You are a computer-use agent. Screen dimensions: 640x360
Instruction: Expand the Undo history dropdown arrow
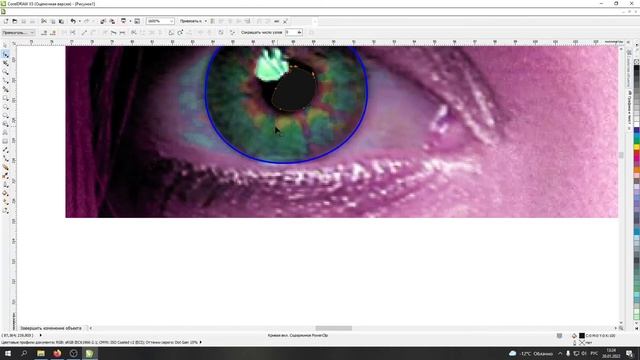[x=80, y=21]
